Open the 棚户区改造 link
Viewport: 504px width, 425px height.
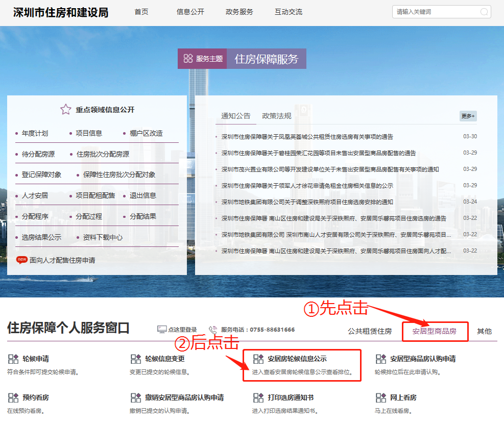(146, 133)
